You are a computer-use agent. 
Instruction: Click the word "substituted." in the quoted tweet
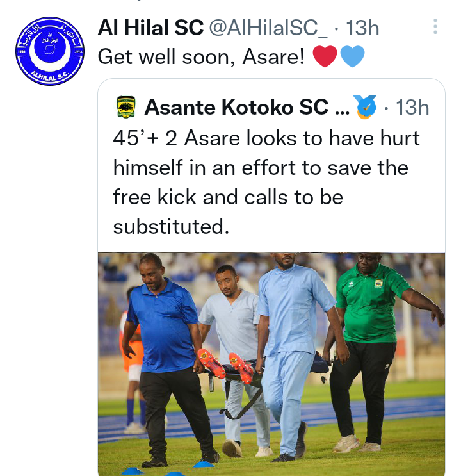pyautogui.click(x=171, y=226)
